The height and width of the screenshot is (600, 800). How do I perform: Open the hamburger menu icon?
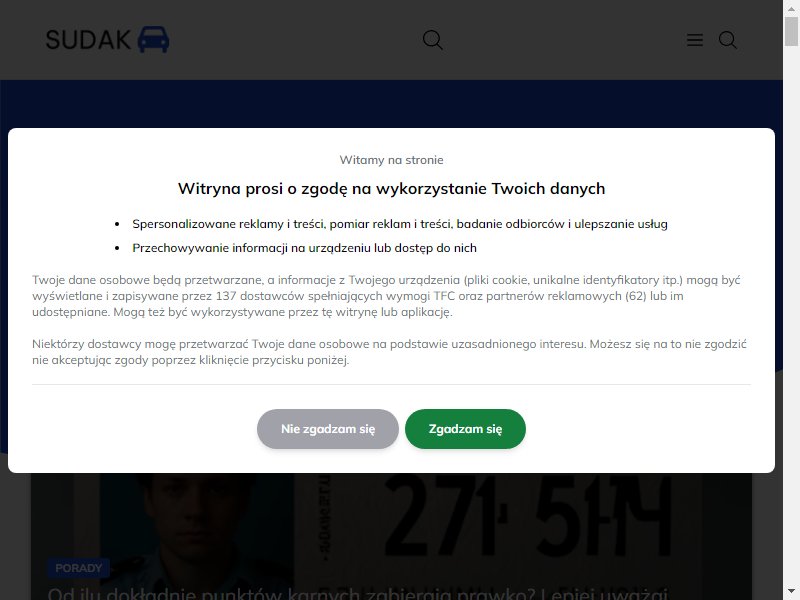694,40
